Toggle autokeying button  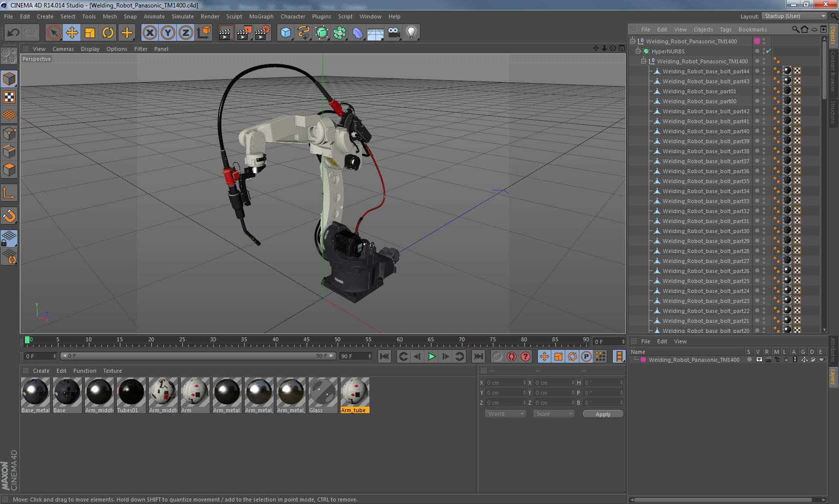[x=511, y=356]
